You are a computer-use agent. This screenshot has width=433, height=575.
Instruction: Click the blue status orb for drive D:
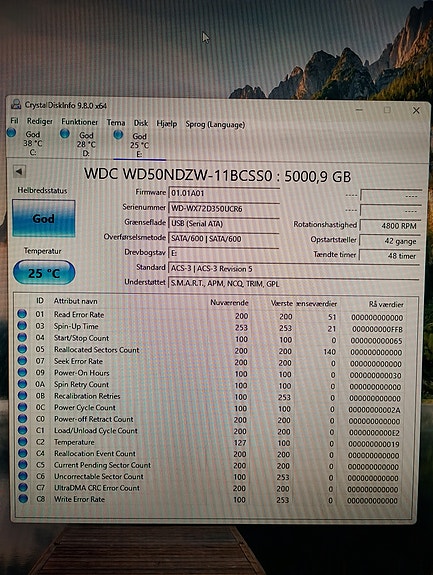click(65, 133)
